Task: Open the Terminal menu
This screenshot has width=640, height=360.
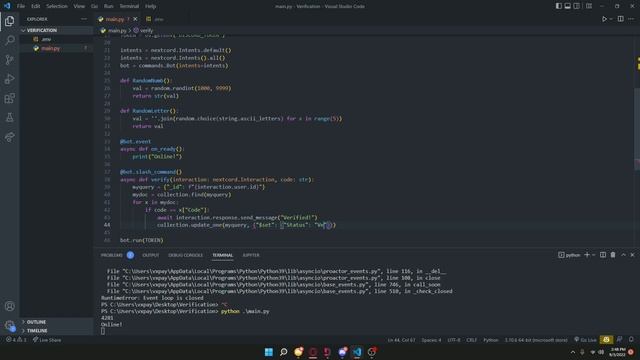Action: (129, 6)
